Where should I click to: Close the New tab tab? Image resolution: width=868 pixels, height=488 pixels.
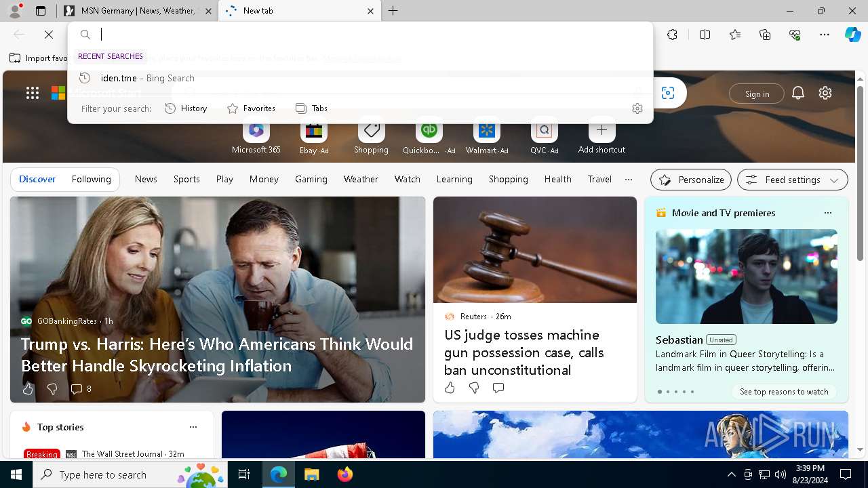click(370, 11)
